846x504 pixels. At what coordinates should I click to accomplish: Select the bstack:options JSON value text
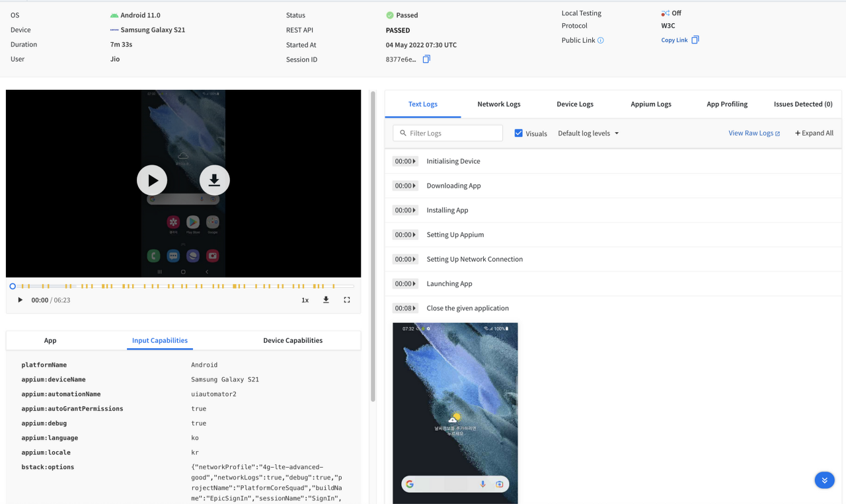266,482
